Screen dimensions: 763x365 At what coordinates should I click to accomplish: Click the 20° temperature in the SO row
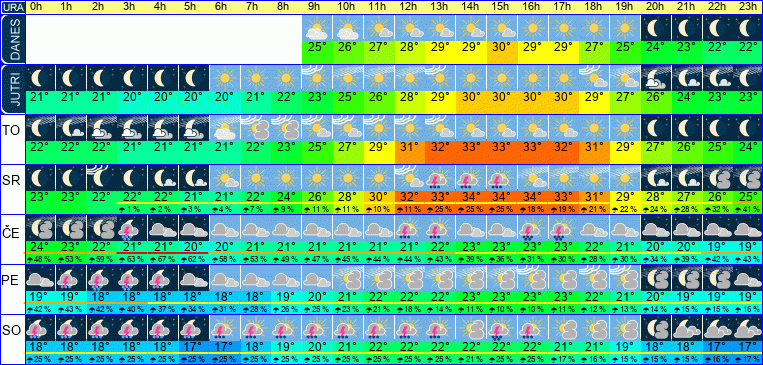pyautogui.click(x=317, y=346)
